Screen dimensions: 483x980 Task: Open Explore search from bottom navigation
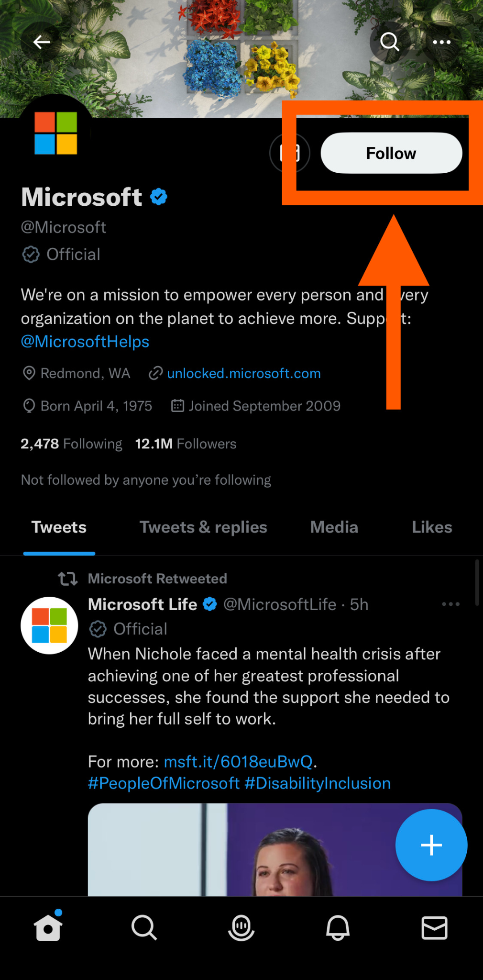click(x=144, y=927)
